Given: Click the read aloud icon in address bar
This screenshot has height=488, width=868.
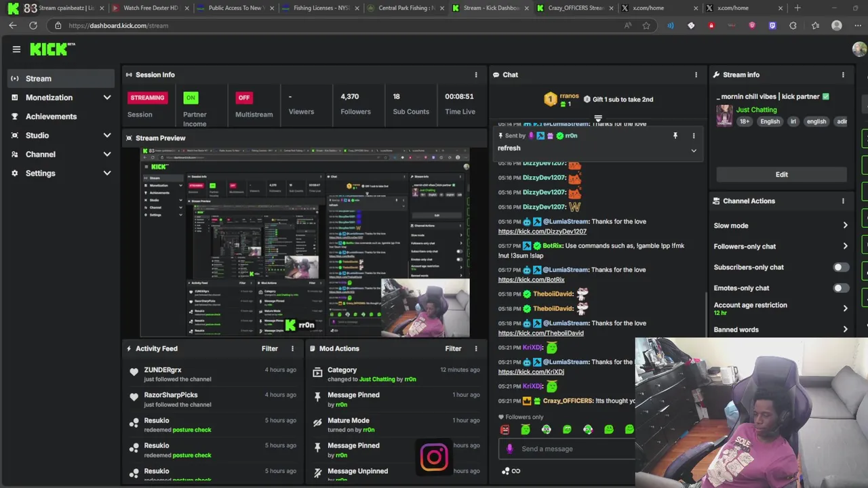Looking at the screenshot, I should coord(628,25).
